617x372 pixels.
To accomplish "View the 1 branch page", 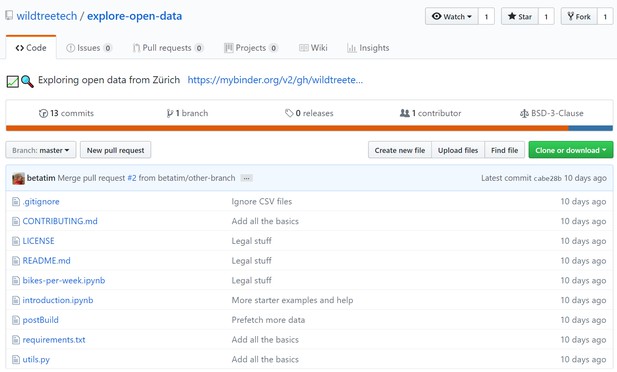I will click(187, 113).
